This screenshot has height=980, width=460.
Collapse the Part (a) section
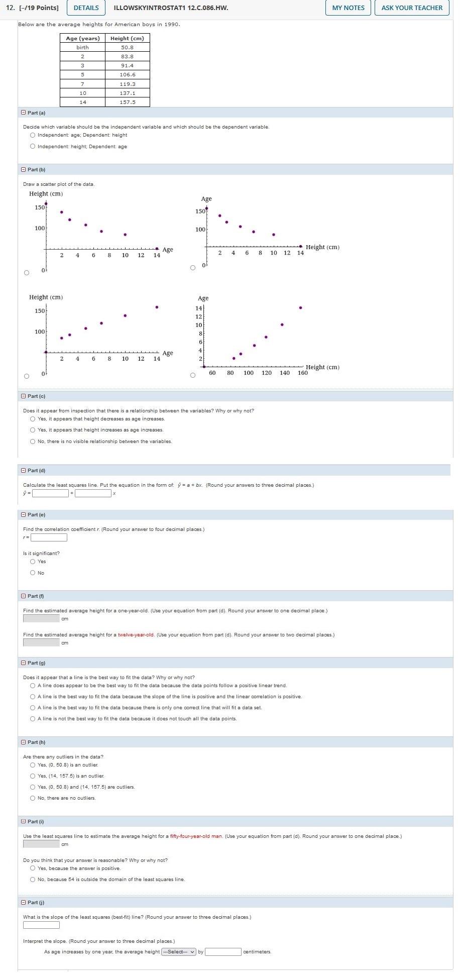click(23, 113)
